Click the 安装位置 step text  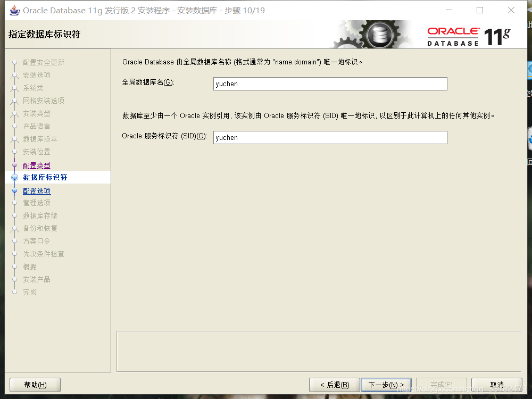pyautogui.click(x=37, y=152)
